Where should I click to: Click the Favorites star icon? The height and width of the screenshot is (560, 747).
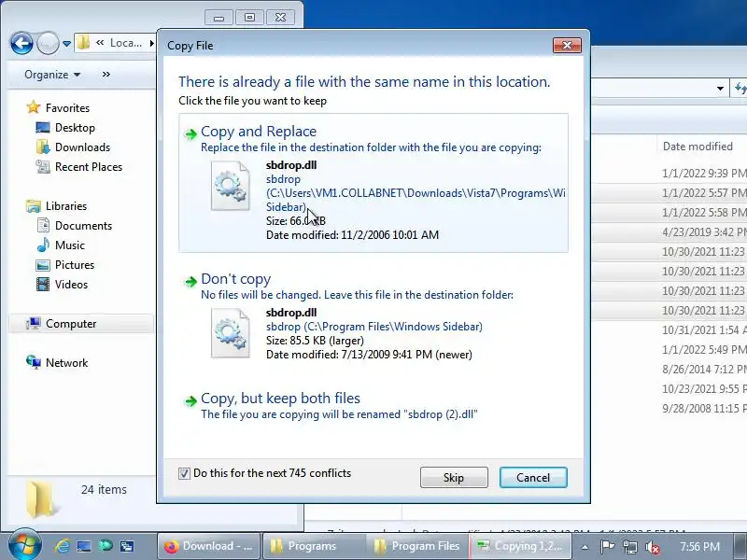coord(34,107)
